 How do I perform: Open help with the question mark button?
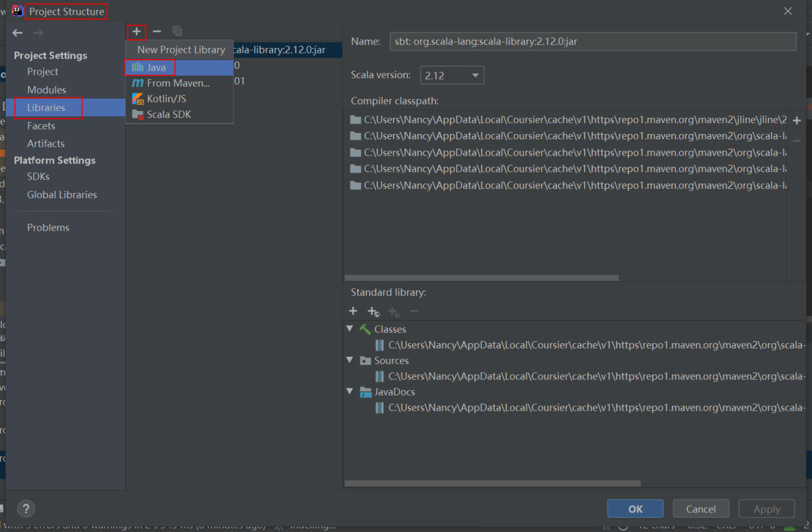[x=25, y=509]
